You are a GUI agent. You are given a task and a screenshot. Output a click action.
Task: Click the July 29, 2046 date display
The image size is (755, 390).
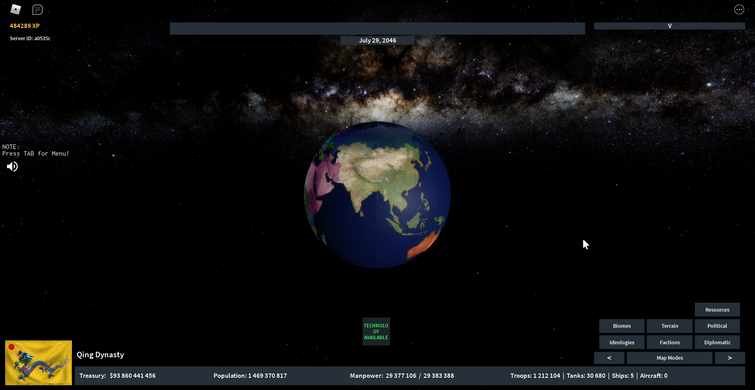pyautogui.click(x=377, y=40)
